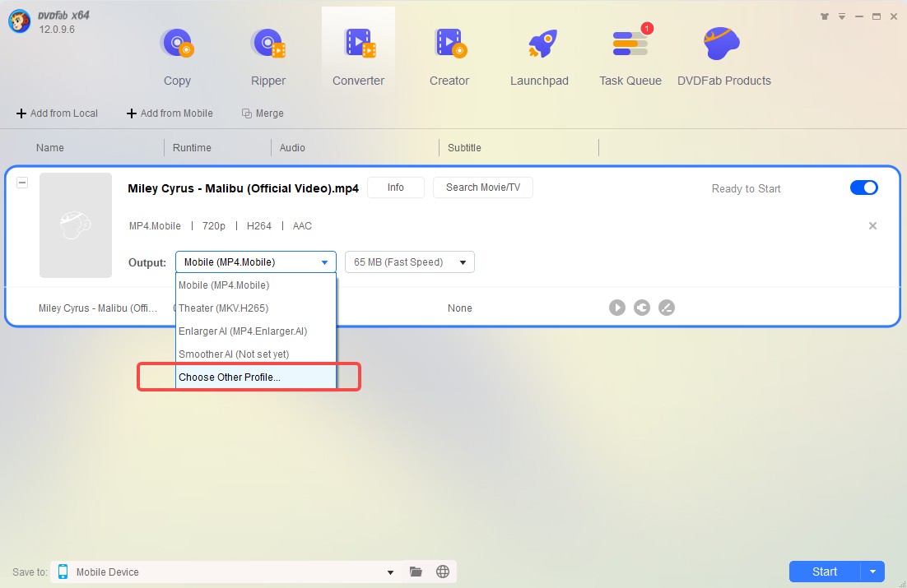The width and height of the screenshot is (907, 588).
Task: Open the Output profile dropdown
Action: click(x=256, y=262)
